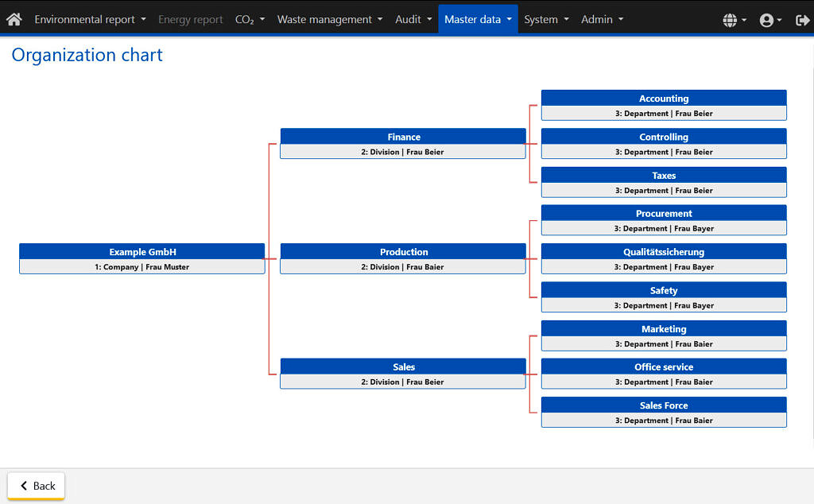Open the globe language selector
814x504 pixels.
click(x=734, y=20)
